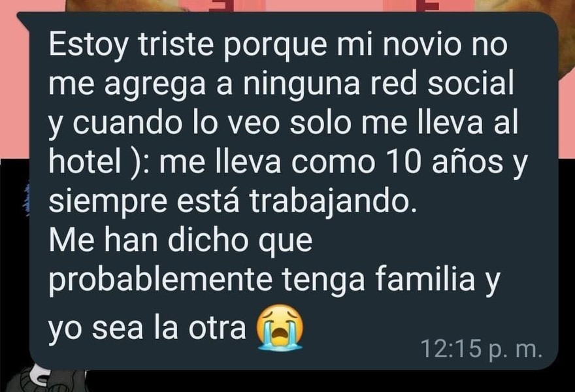Select the word "probablemente"
Image resolution: width=575 pixels, height=392 pixels.
(161, 281)
